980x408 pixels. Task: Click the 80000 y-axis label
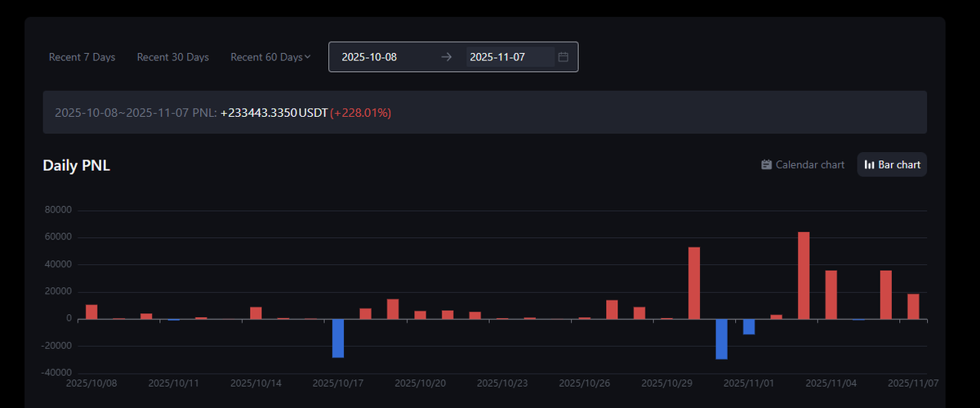pyautogui.click(x=60, y=210)
